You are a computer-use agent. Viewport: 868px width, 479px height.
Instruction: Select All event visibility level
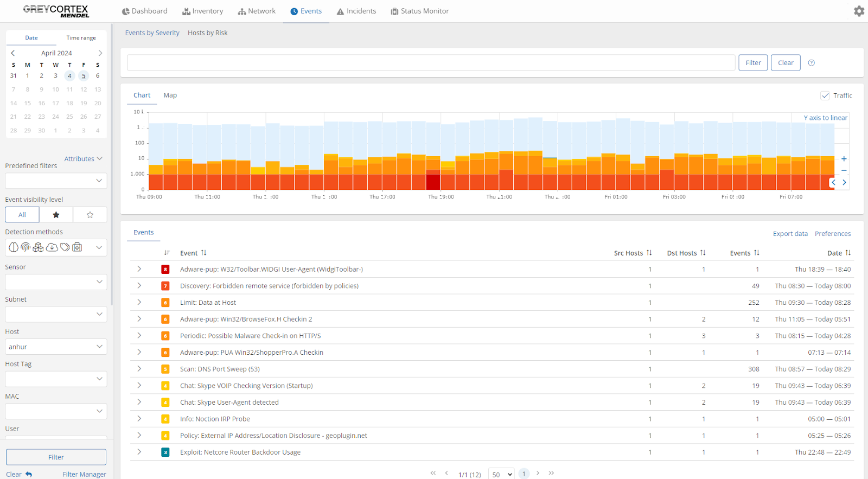22,215
